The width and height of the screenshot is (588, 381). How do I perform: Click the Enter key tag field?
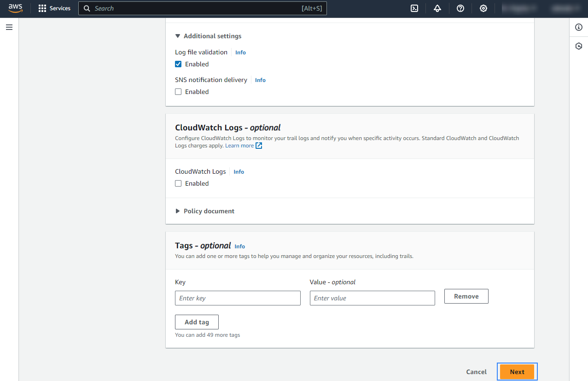(238, 298)
